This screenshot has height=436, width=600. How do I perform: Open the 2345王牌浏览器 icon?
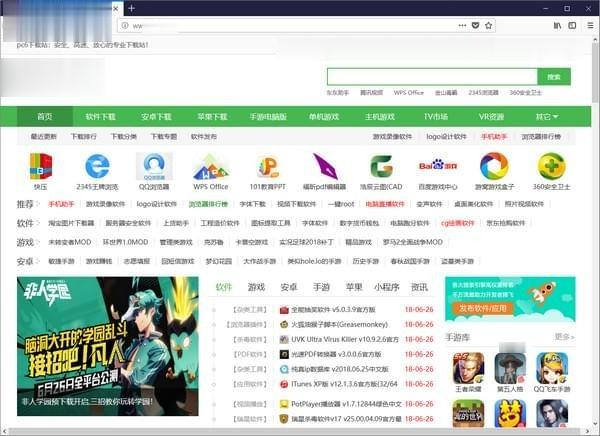click(97, 167)
